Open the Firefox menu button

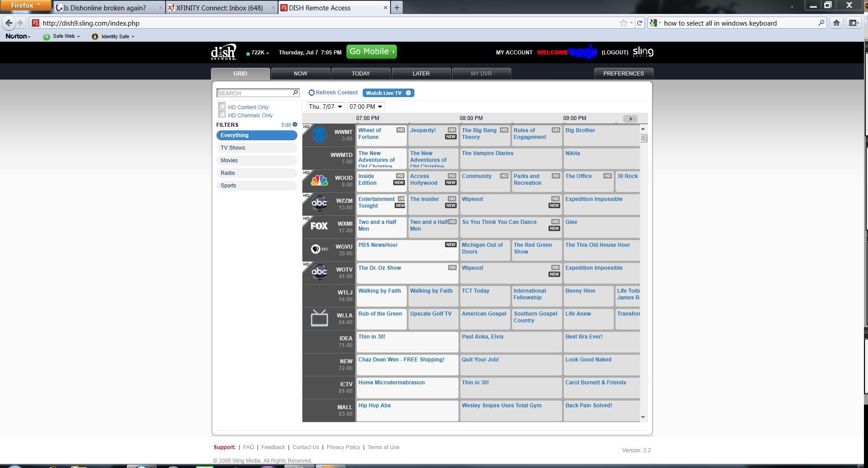pyautogui.click(x=26, y=5)
